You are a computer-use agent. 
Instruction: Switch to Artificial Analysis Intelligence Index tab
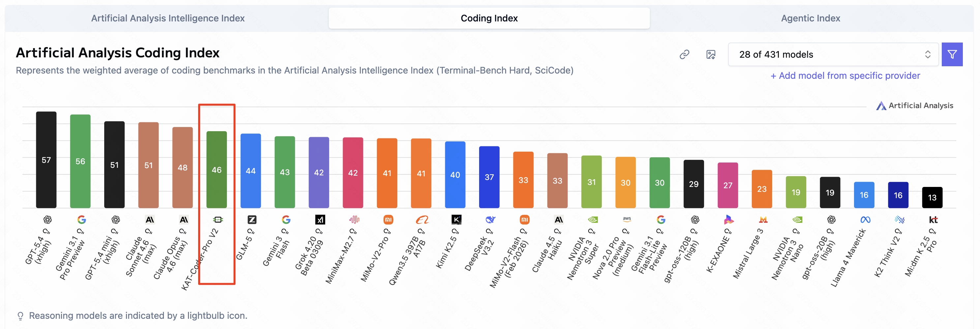pos(168,18)
